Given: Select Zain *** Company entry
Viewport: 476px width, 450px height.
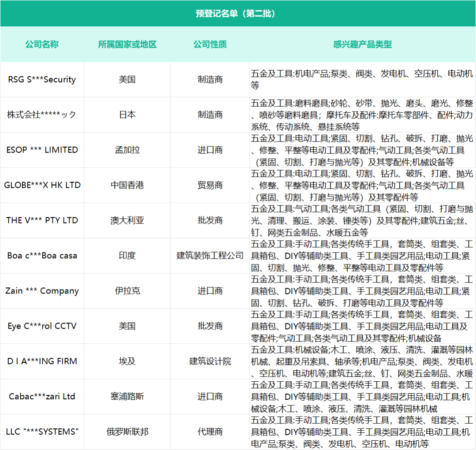Looking at the screenshot, I should pyautogui.click(x=41, y=291).
